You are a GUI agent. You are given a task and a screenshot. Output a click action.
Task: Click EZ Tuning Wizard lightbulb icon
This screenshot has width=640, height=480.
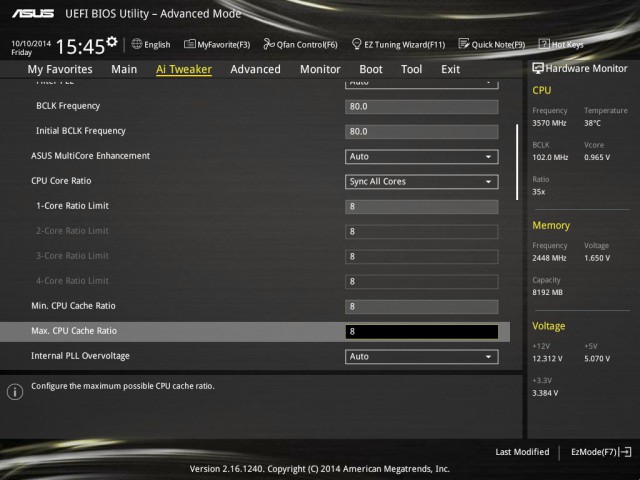point(356,44)
